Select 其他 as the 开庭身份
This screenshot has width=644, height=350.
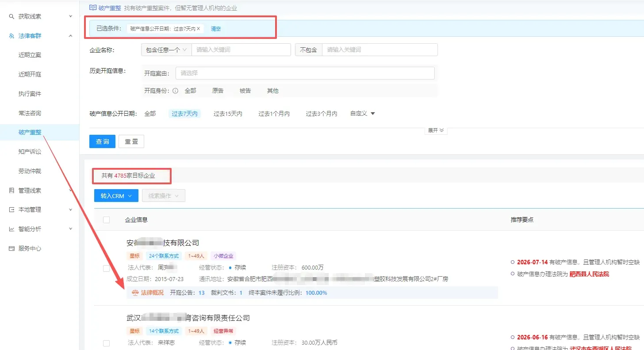(272, 91)
